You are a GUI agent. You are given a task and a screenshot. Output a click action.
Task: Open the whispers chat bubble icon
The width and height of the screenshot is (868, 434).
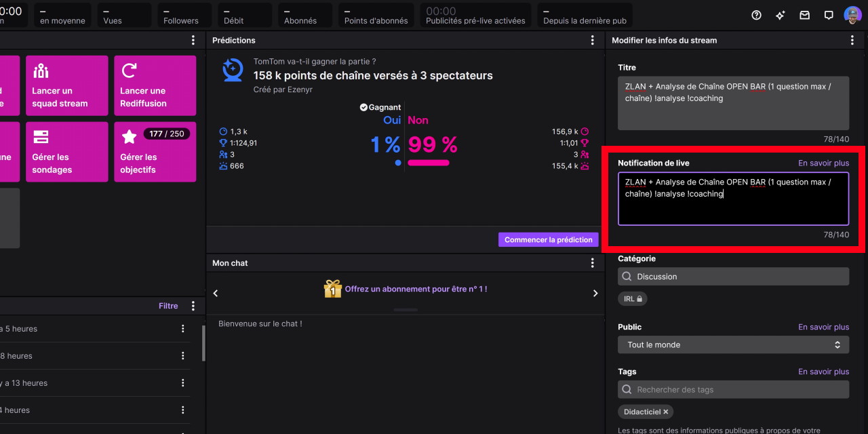click(828, 15)
